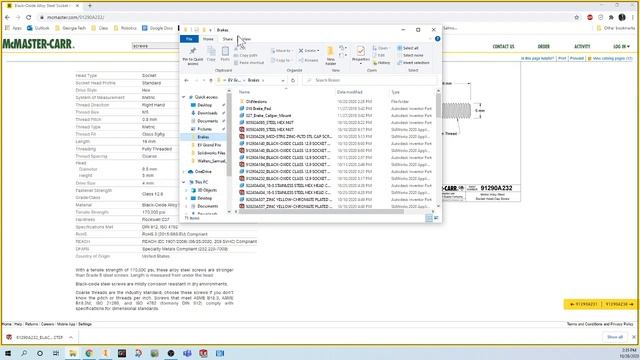Click the Search Brakes field
This screenshot has width=640, height=360.
click(x=370, y=80)
